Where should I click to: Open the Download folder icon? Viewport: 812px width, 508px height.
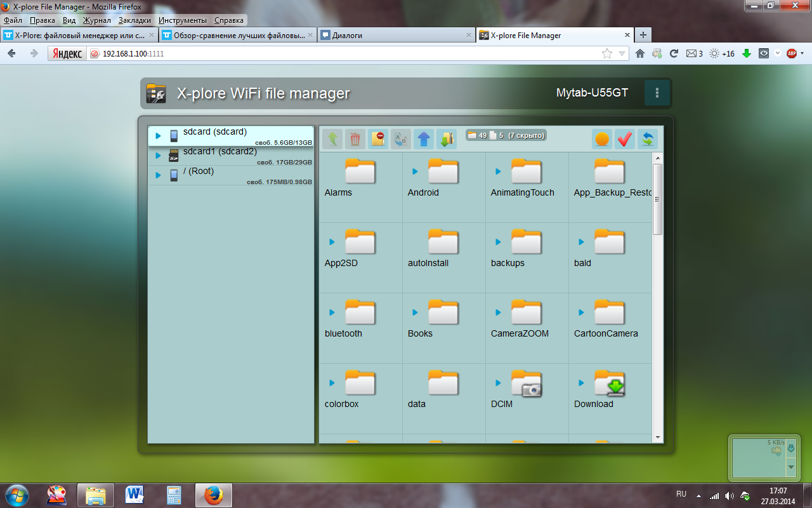click(610, 384)
